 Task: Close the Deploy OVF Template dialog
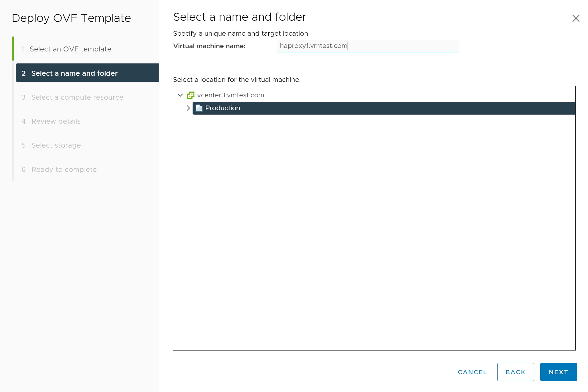[576, 18]
